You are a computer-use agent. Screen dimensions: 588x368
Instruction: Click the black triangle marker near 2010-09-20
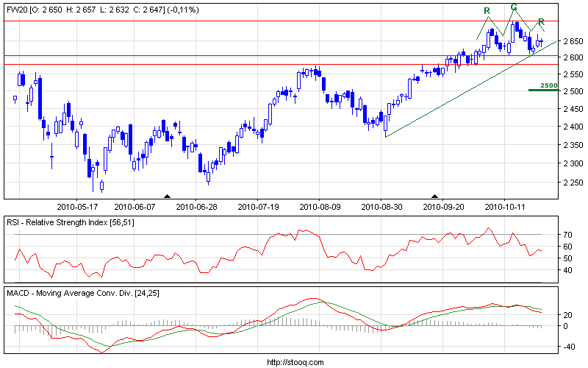(434, 196)
